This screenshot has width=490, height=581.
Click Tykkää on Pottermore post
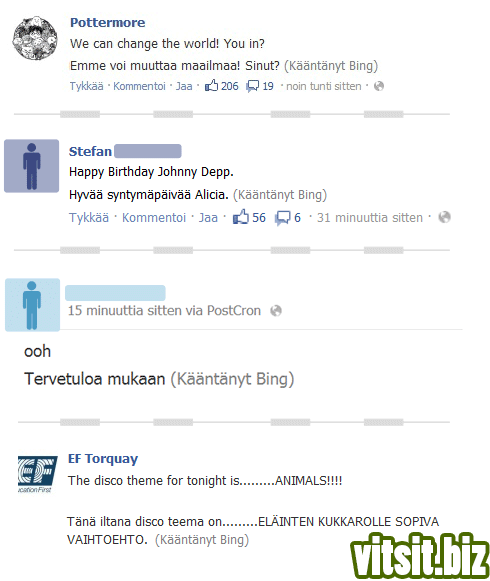[x=86, y=86]
